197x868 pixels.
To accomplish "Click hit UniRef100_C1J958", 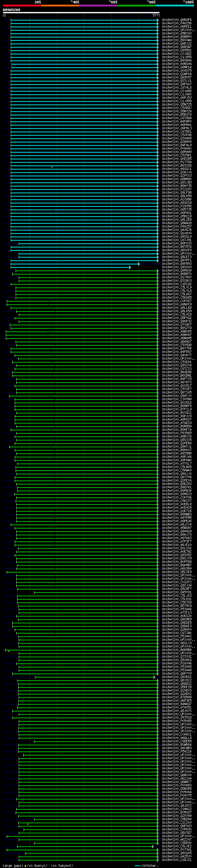I will click(177, 57).
